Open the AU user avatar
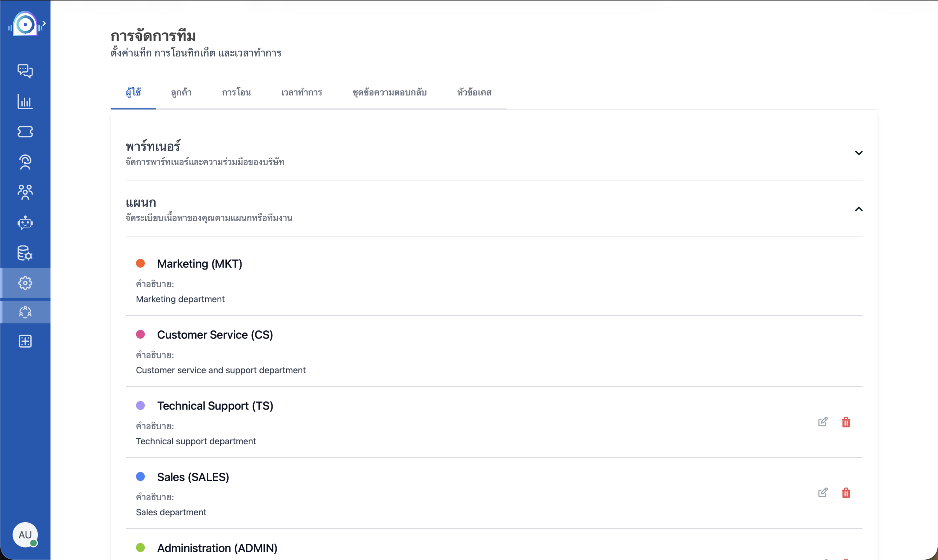938x560 pixels. (x=25, y=534)
